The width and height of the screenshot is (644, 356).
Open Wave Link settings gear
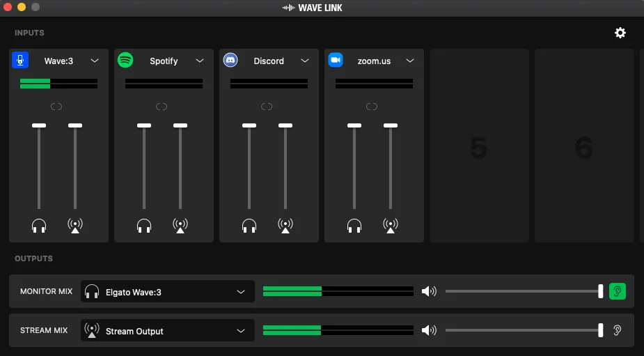pyautogui.click(x=620, y=33)
